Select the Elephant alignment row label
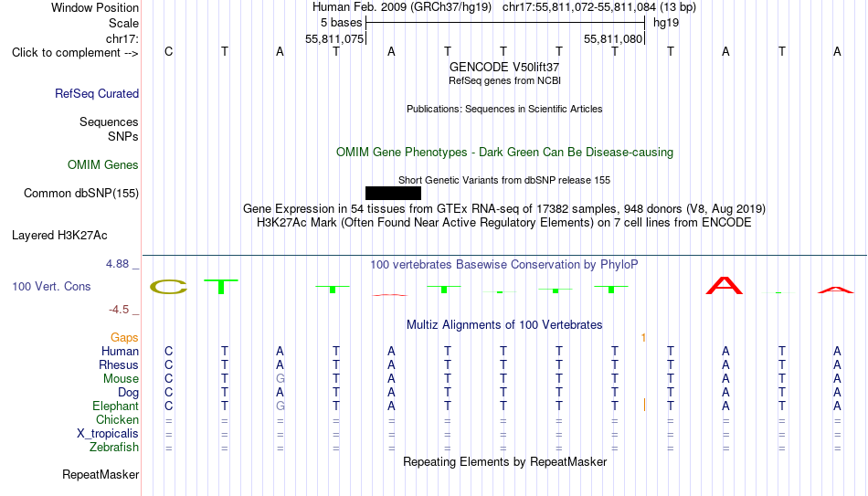Viewport: 868px width, 496px height. [116, 406]
